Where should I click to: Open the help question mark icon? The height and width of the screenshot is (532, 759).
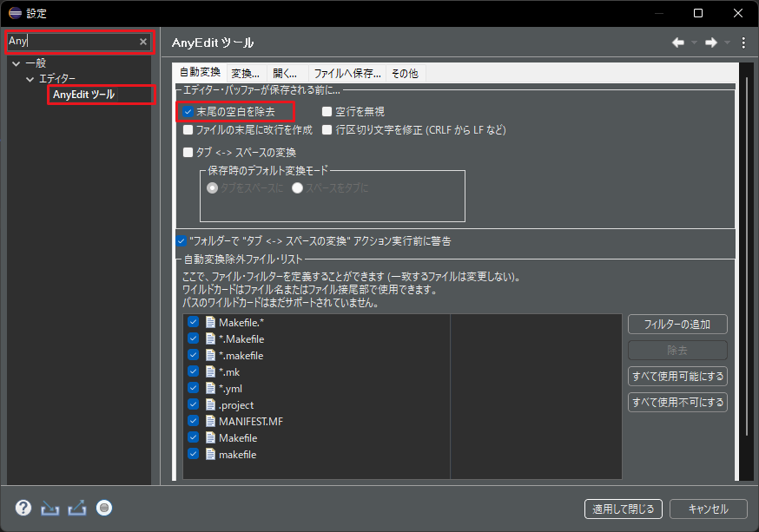pyautogui.click(x=23, y=508)
